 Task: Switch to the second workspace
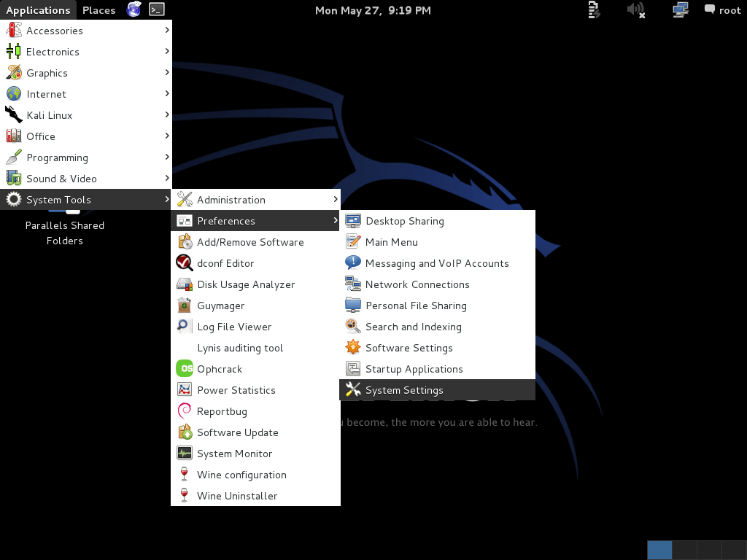[x=684, y=550]
